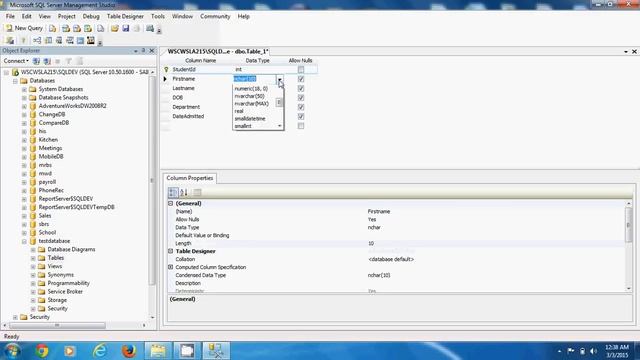Uncheck Allow Nulls for the DateAdmitted row
The height and width of the screenshot is (360, 640).
tap(301, 116)
